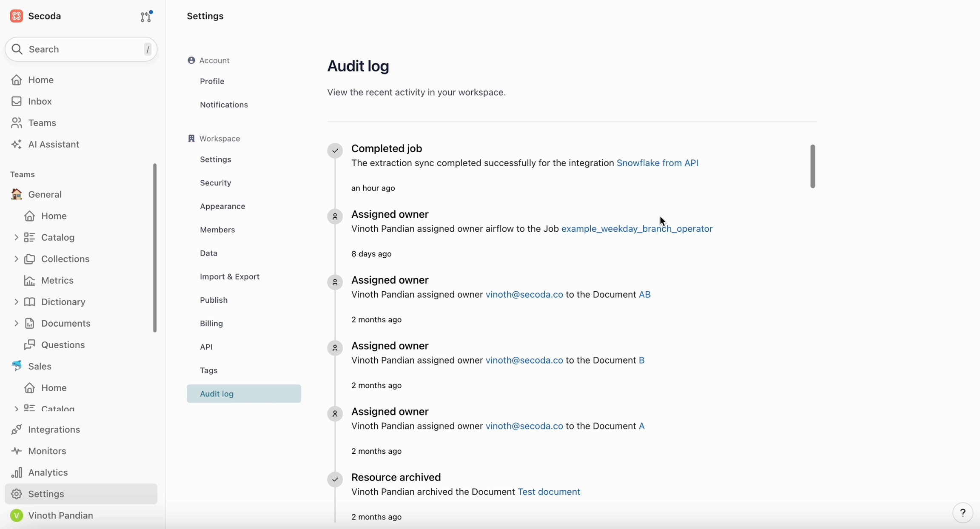The height and width of the screenshot is (529, 980).
Task: Focus the Search input field
Action: (81, 49)
